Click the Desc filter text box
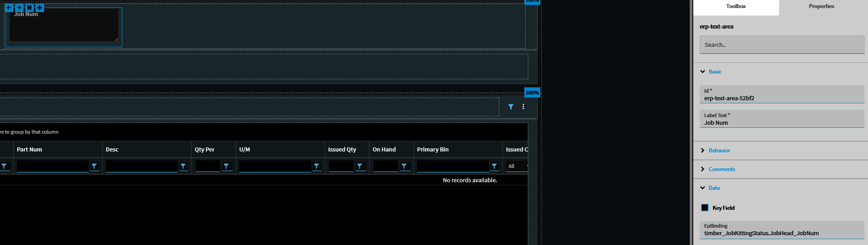 tap(142, 166)
